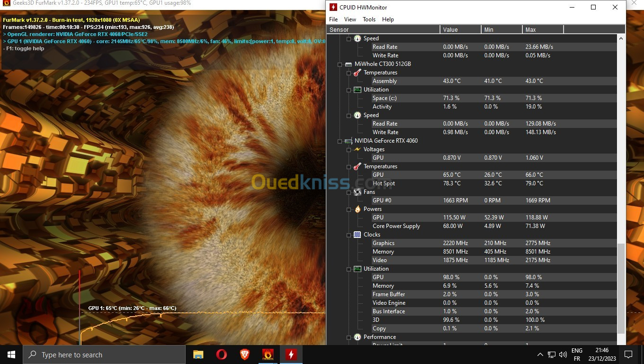Click the Fans icon in HWMonitor
The image size is (644, 364).
click(x=358, y=192)
